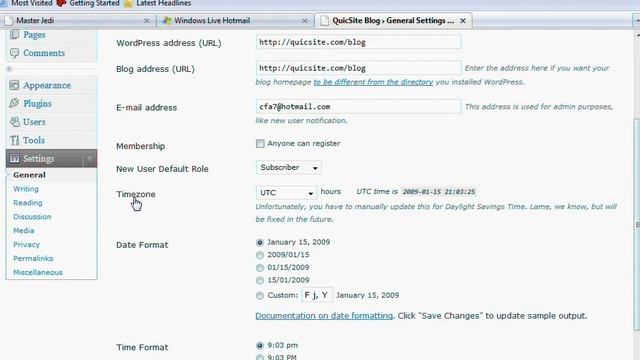Follow 'to be different from the directory' link
The image size is (640, 360).
(373, 82)
